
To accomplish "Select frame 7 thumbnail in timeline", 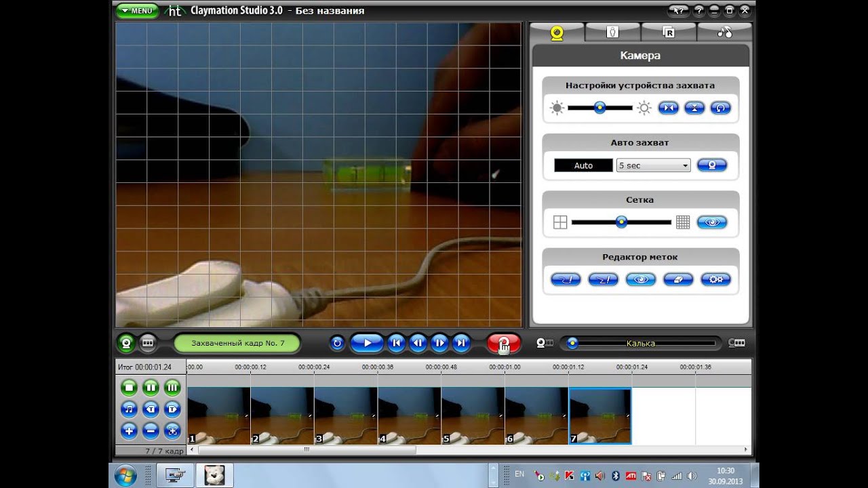I will 600,416.
